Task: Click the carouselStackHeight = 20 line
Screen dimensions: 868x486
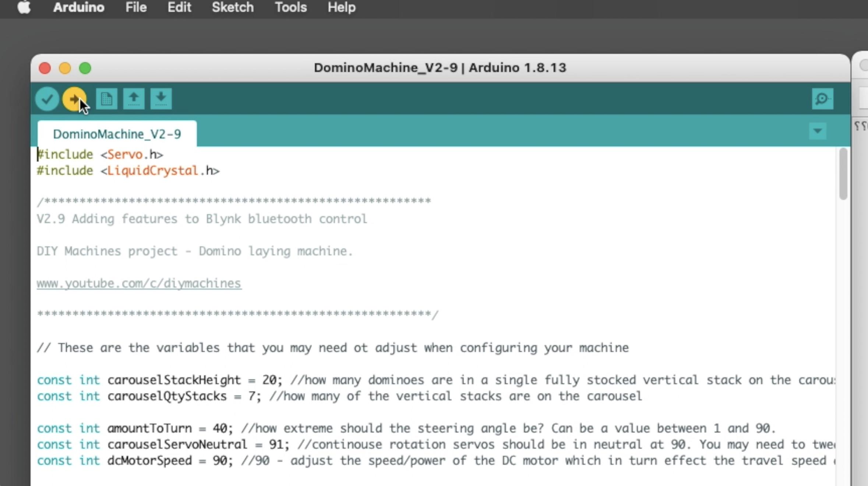Action: click(436, 380)
